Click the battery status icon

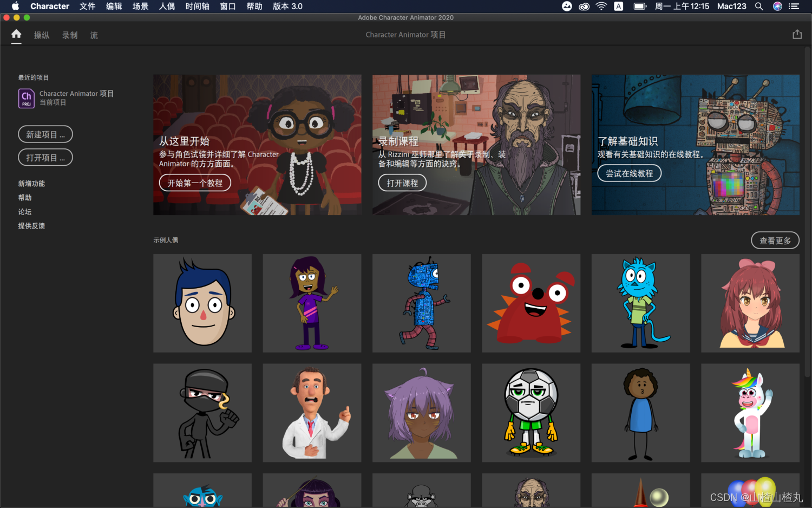click(x=640, y=6)
